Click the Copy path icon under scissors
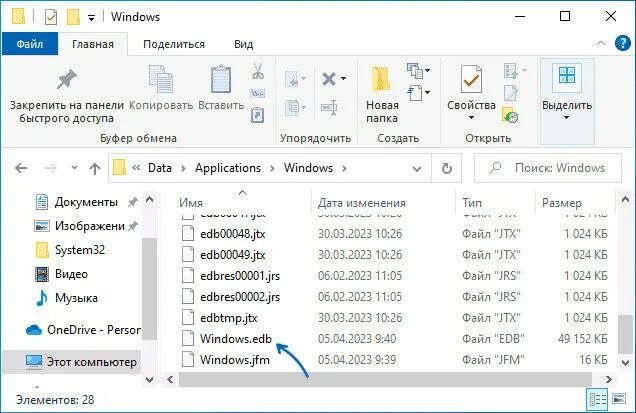The height and width of the screenshot is (413, 636). pyautogui.click(x=258, y=94)
